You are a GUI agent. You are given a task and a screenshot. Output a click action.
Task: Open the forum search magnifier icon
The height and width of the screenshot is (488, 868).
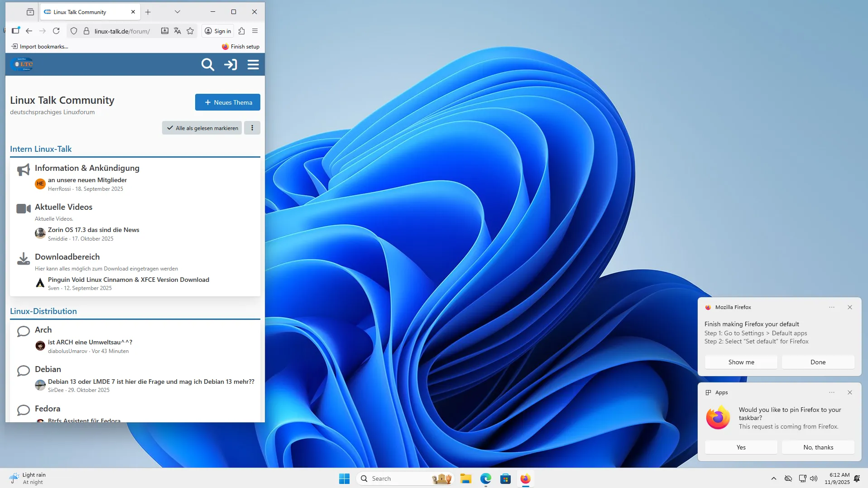click(207, 65)
